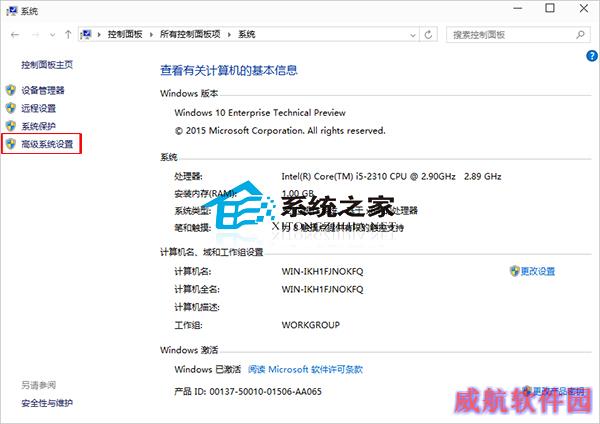
Task: Open the blue Help question-mark icon
Action: pos(592,56)
